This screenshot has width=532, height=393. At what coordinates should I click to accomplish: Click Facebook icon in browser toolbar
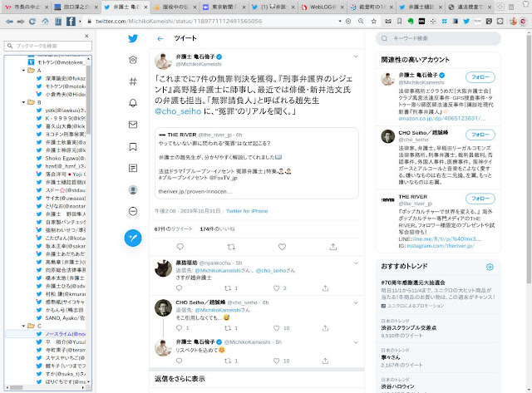pos(71,22)
